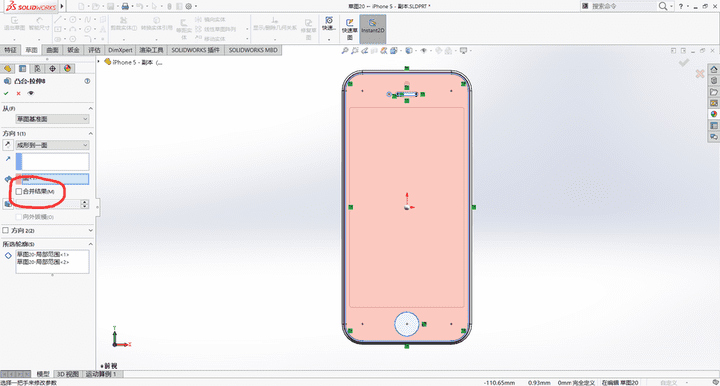Enable the 合并结果 checkbox

point(19,191)
